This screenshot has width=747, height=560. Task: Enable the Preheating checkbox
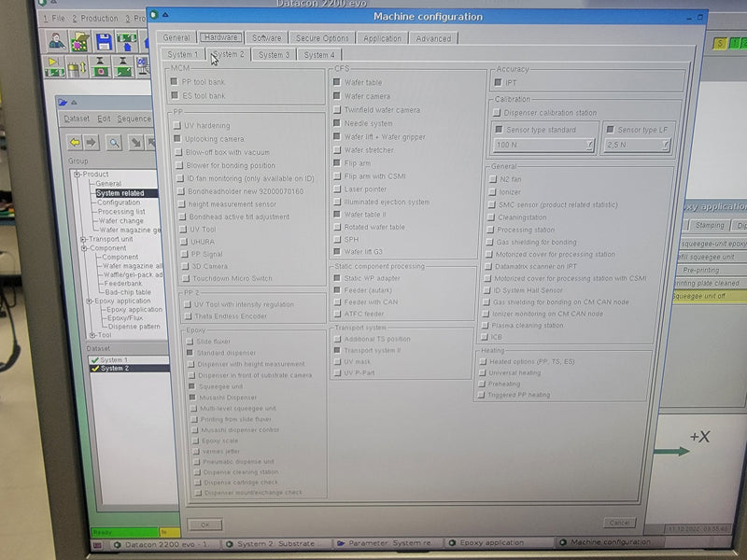[x=482, y=384]
